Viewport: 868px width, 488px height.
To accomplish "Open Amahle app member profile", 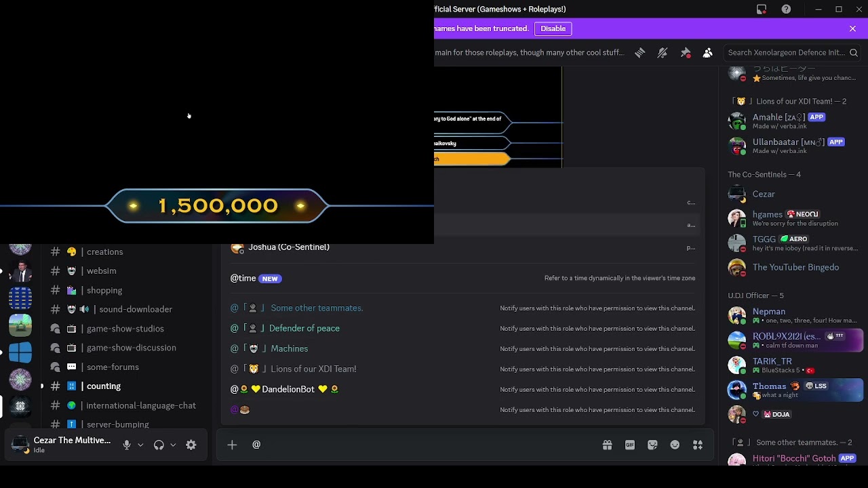I will pyautogui.click(x=793, y=121).
